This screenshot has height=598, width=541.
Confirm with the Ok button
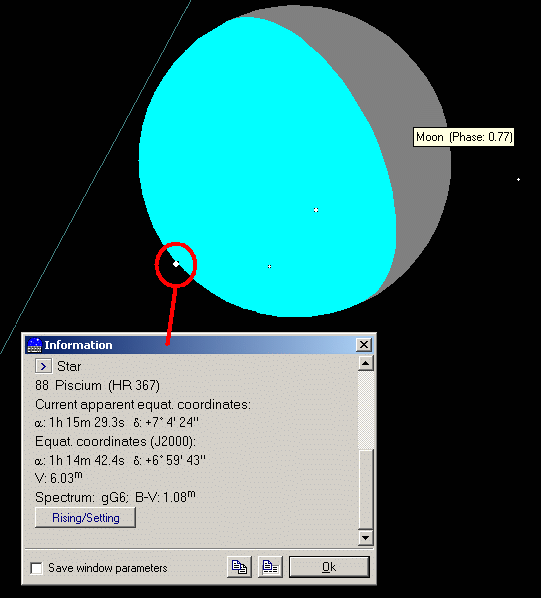click(329, 567)
